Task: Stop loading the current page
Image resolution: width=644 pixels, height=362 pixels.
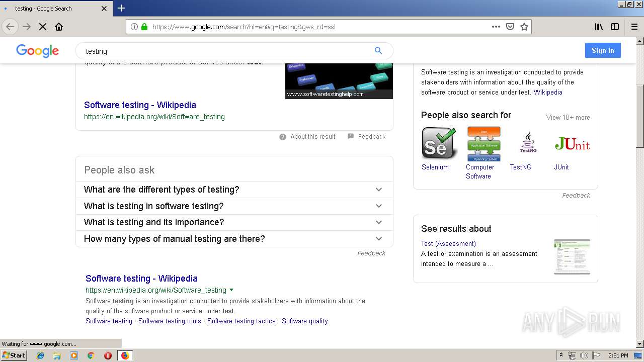Action: click(x=43, y=27)
